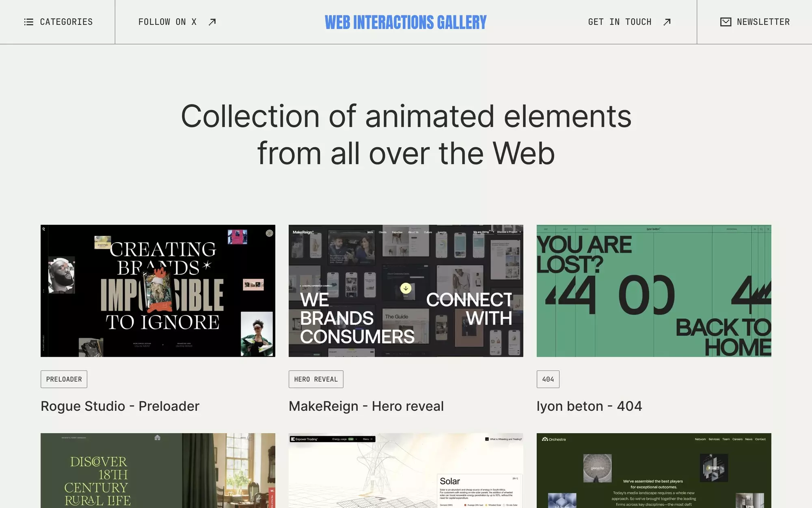Image resolution: width=812 pixels, height=508 pixels.
Task: Select Work in the MakeReign navigation
Action: tap(370, 232)
